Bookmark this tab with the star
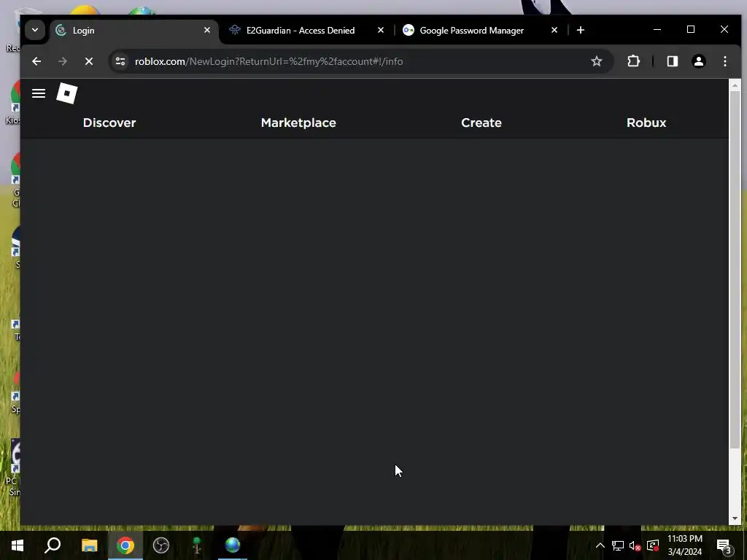 tap(597, 61)
